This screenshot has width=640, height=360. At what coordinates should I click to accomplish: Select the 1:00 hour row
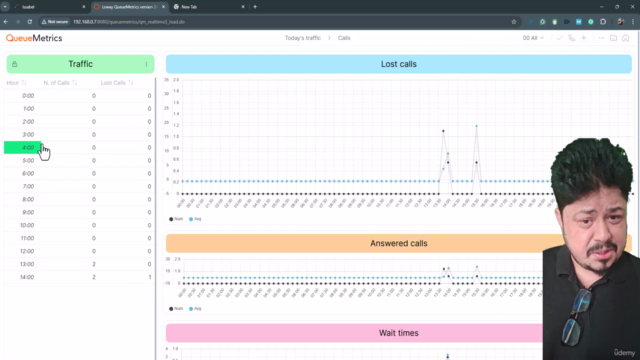pos(78,109)
